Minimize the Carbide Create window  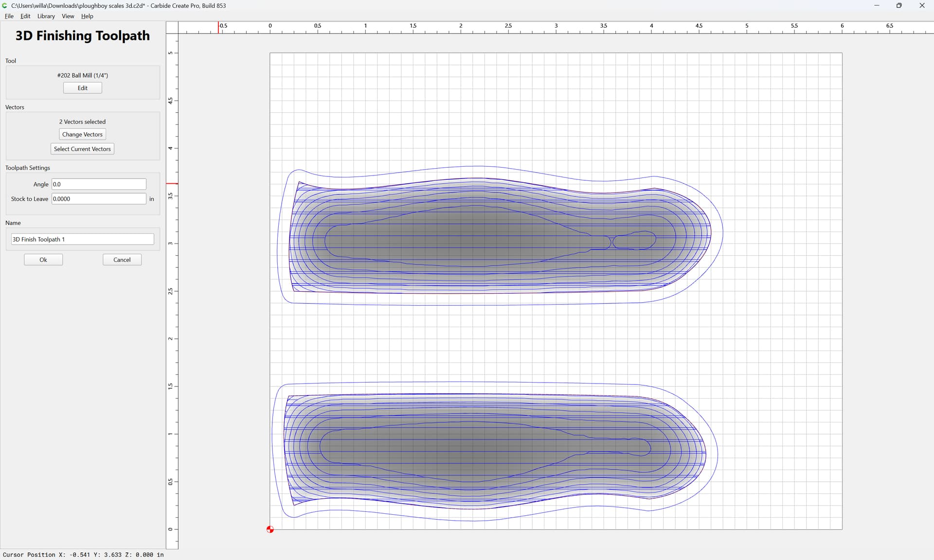(877, 5)
